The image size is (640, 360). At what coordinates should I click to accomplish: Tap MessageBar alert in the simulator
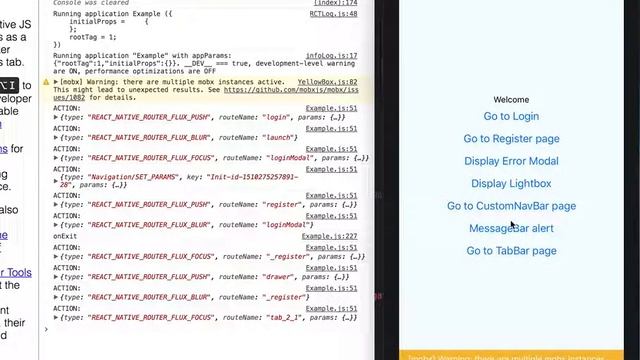click(x=511, y=229)
